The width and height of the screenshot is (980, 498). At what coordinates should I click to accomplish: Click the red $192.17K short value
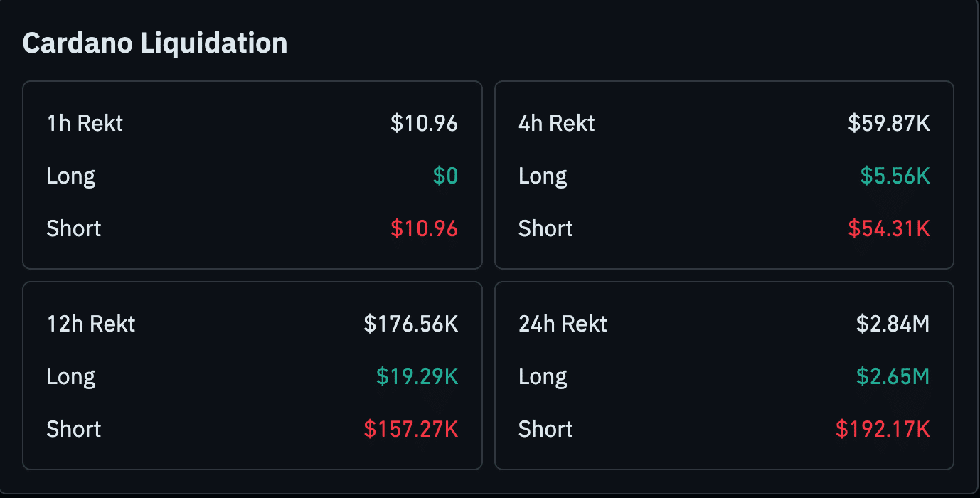(x=883, y=429)
